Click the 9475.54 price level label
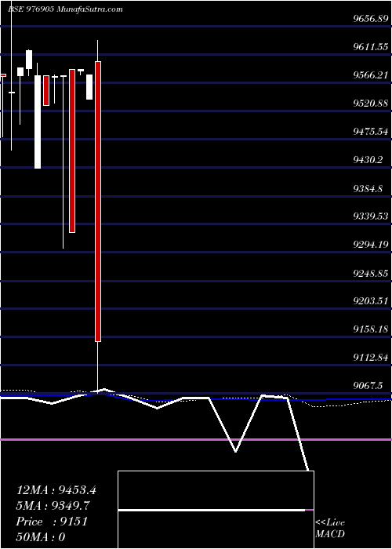This screenshot has height=549, width=392. click(x=371, y=132)
